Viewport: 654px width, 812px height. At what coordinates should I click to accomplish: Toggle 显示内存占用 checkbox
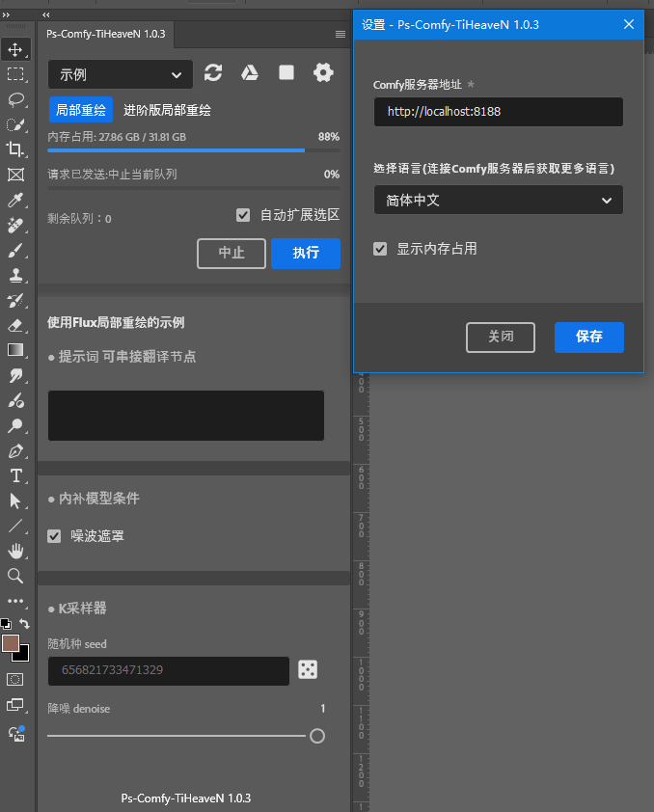tap(380, 249)
